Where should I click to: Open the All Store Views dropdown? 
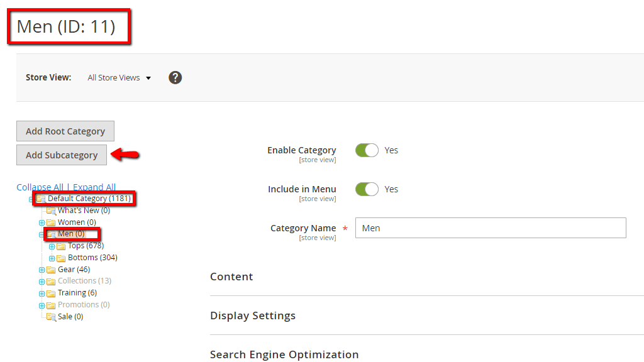click(119, 78)
